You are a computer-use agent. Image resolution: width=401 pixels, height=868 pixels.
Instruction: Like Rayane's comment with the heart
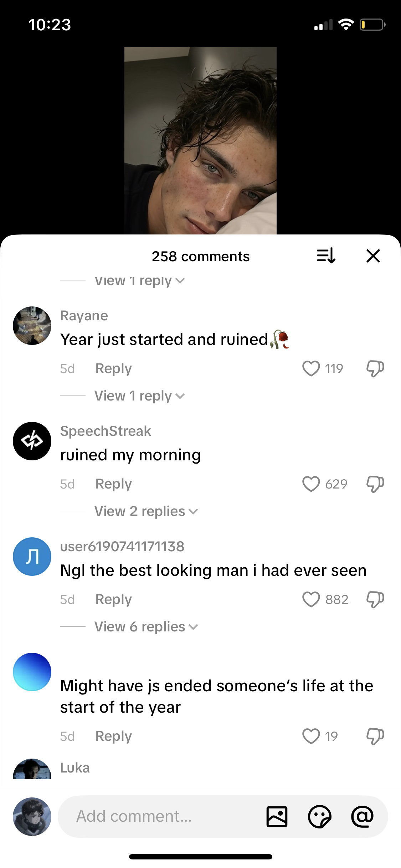[311, 368]
